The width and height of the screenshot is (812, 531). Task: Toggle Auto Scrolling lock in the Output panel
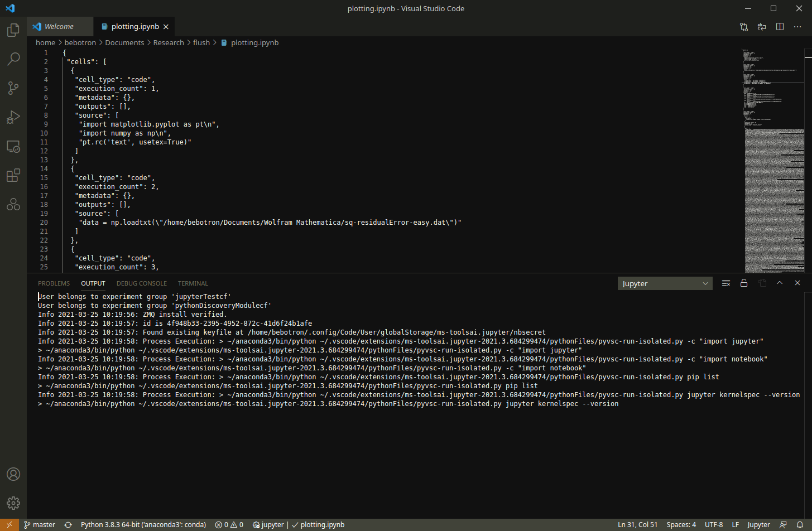coord(743,283)
